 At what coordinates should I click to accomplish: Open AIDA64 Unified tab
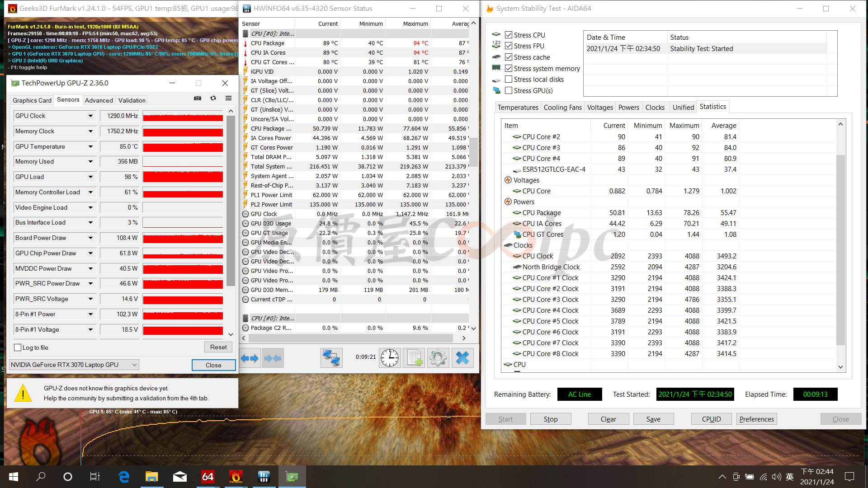click(x=683, y=108)
